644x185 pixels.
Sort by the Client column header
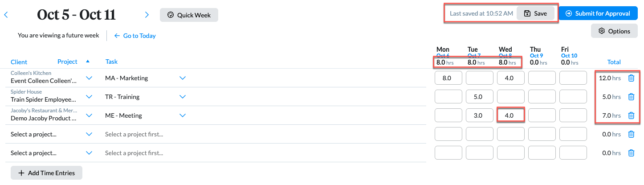[19, 62]
